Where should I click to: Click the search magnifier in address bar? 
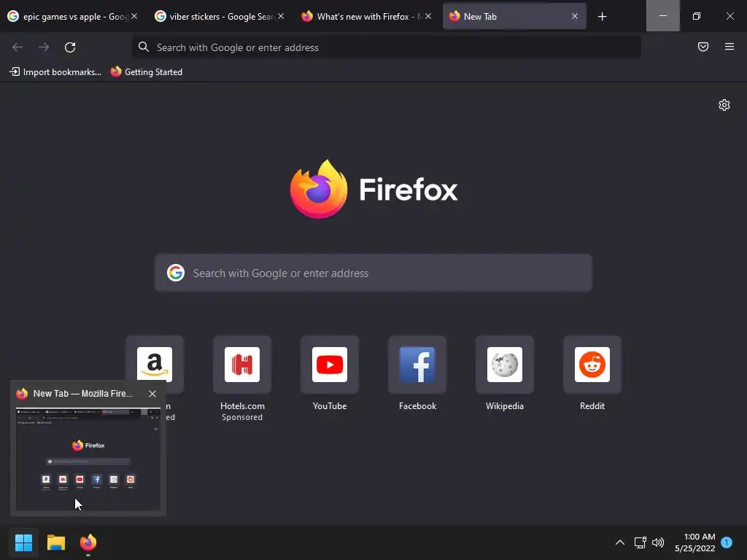(x=144, y=47)
